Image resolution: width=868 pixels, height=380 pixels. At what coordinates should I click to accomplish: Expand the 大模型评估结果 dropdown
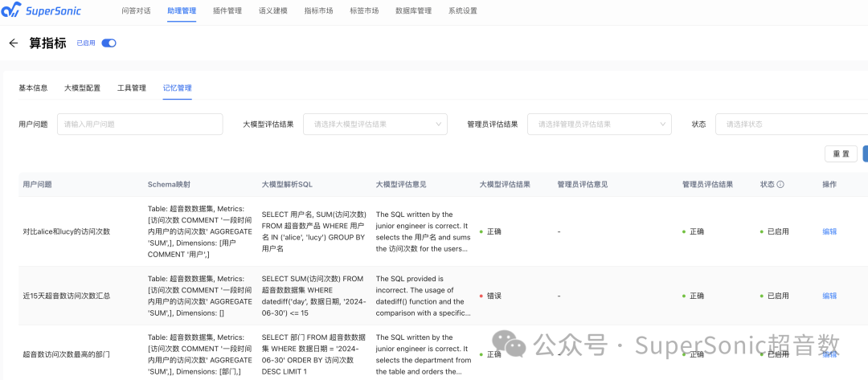375,125
